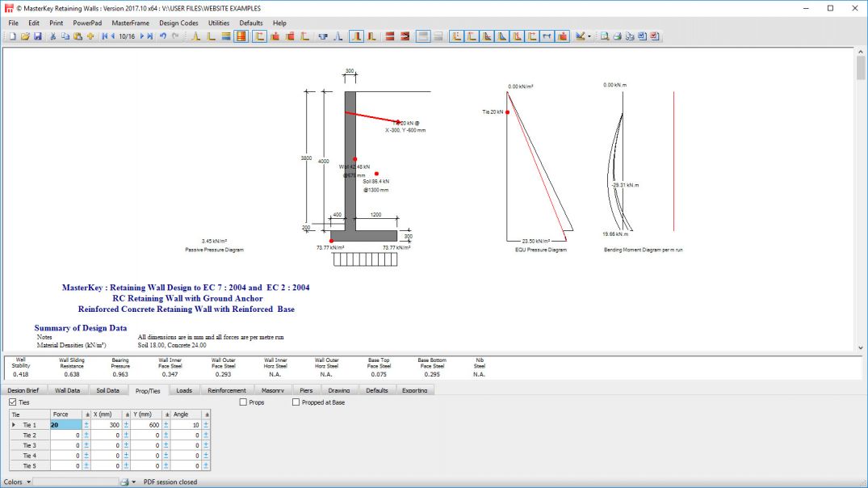
Task: Click the ± stepper for Tie 1 Force
Action: click(x=86, y=425)
